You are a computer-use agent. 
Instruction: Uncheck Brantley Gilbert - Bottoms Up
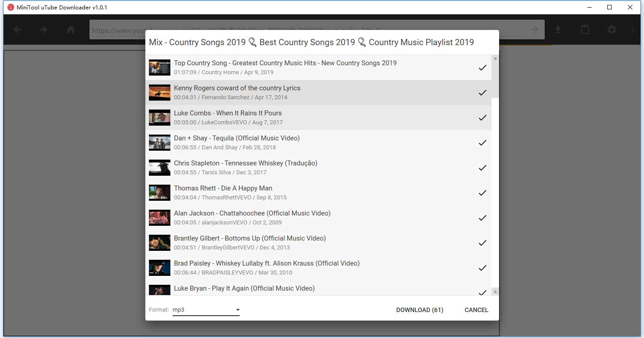[x=483, y=243]
